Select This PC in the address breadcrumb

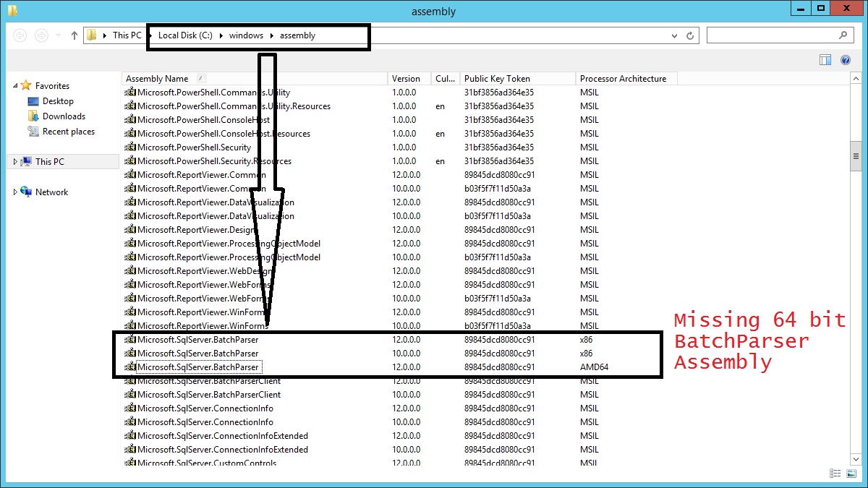click(127, 35)
